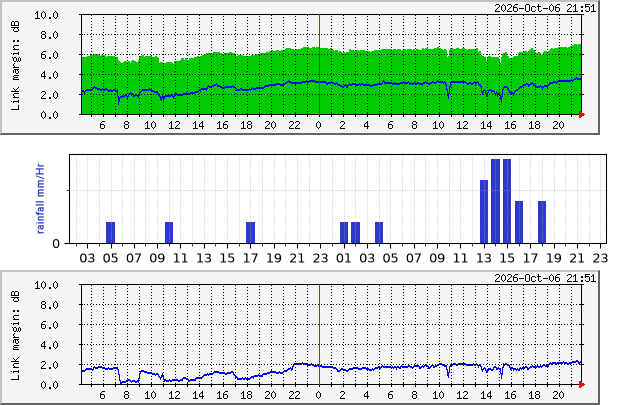Click the '0' midnight label under unfilled graph

coord(319,395)
